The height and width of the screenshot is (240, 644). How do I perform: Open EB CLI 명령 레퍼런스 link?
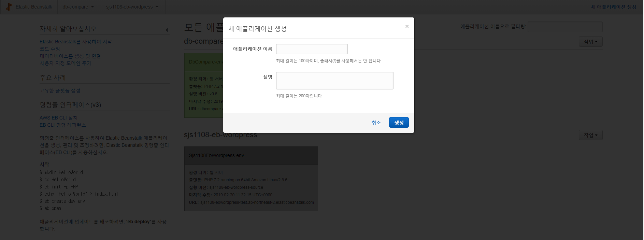[x=63, y=125]
